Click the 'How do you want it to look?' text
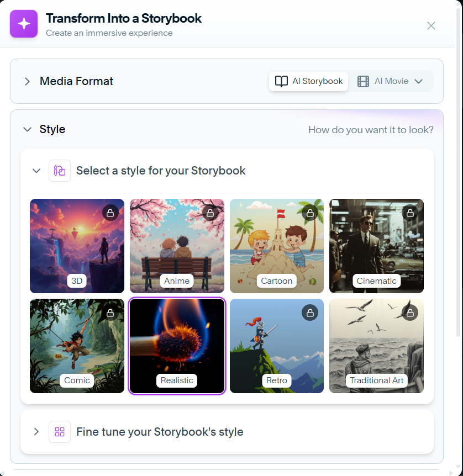The height and width of the screenshot is (476, 463). coord(371,130)
